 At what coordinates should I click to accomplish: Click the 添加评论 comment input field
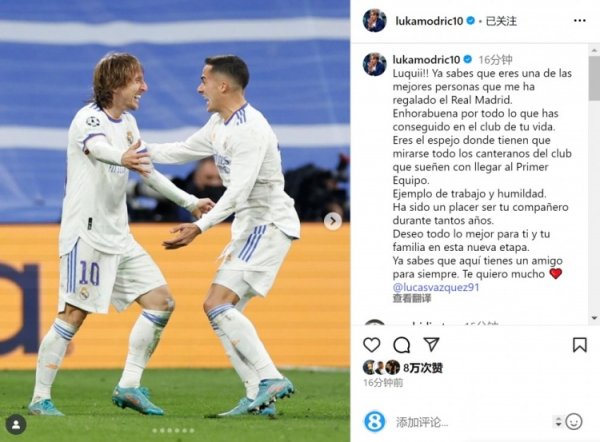point(471,422)
